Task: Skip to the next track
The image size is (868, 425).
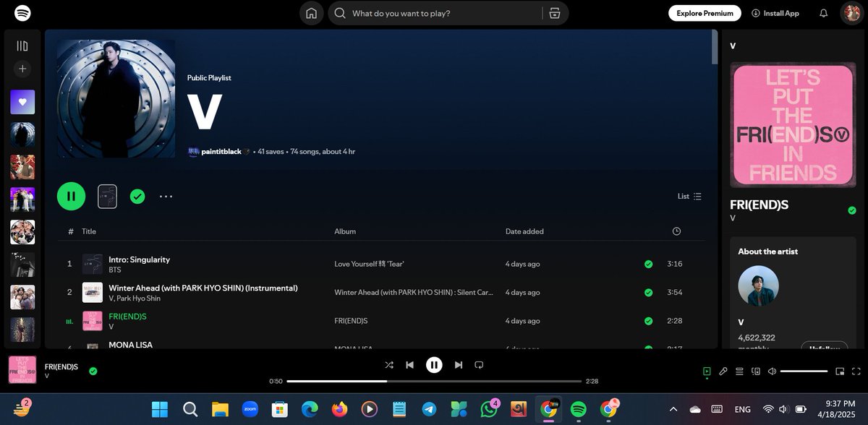Action: coord(458,365)
